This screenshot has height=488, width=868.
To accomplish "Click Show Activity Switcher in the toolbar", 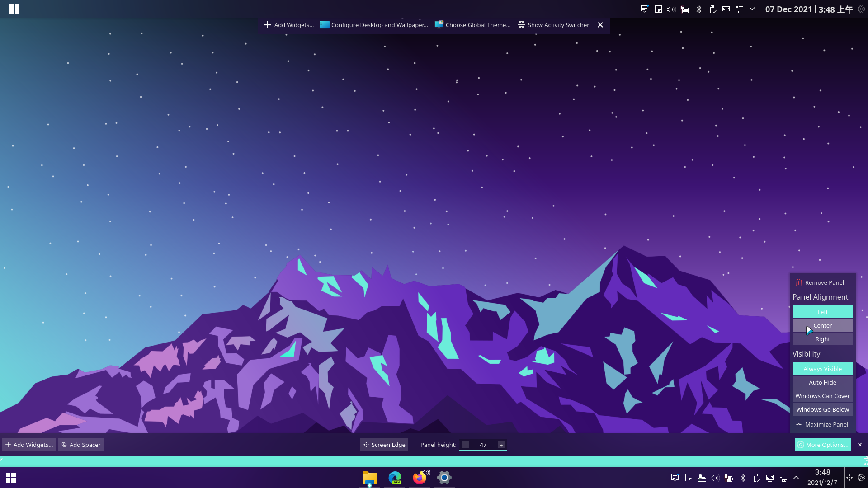I will tap(553, 25).
